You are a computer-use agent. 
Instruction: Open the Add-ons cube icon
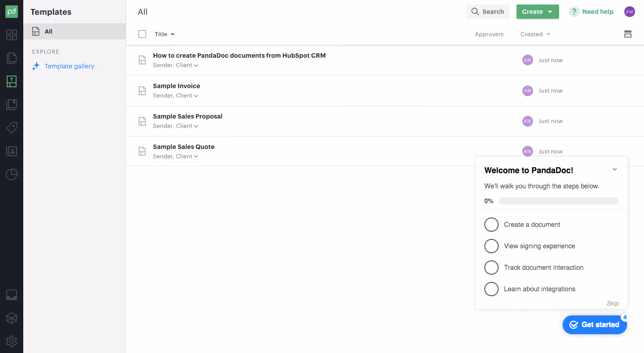12,318
